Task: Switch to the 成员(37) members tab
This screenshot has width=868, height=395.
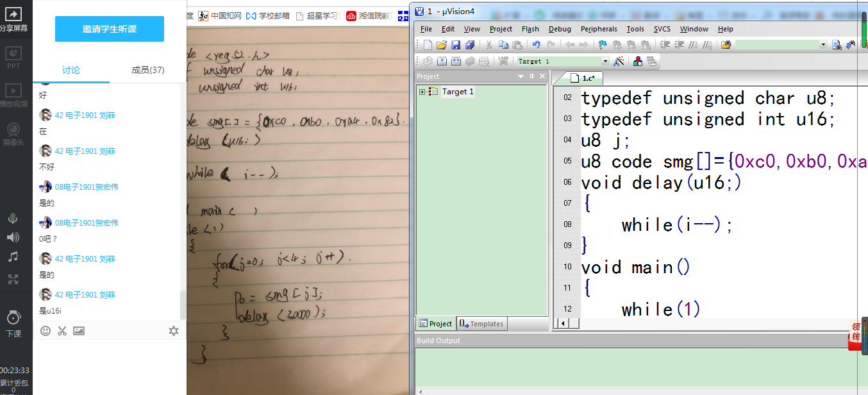Action: coord(147,70)
